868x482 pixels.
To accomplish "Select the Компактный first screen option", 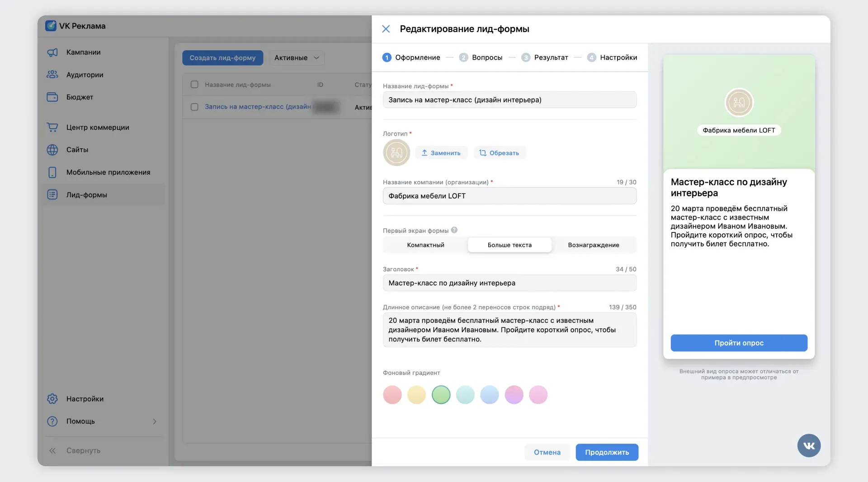I will tap(425, 245).
